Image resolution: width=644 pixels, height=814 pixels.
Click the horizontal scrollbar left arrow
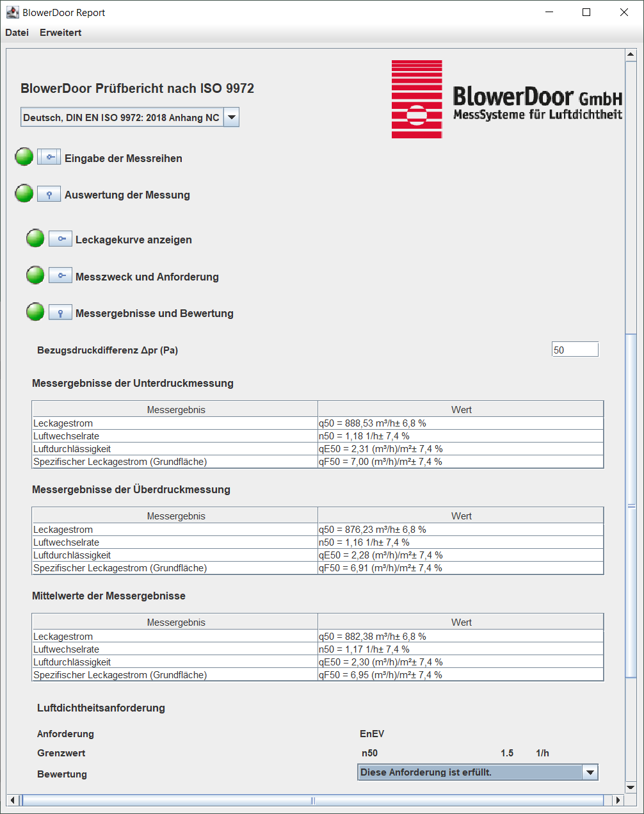[12, 800]
